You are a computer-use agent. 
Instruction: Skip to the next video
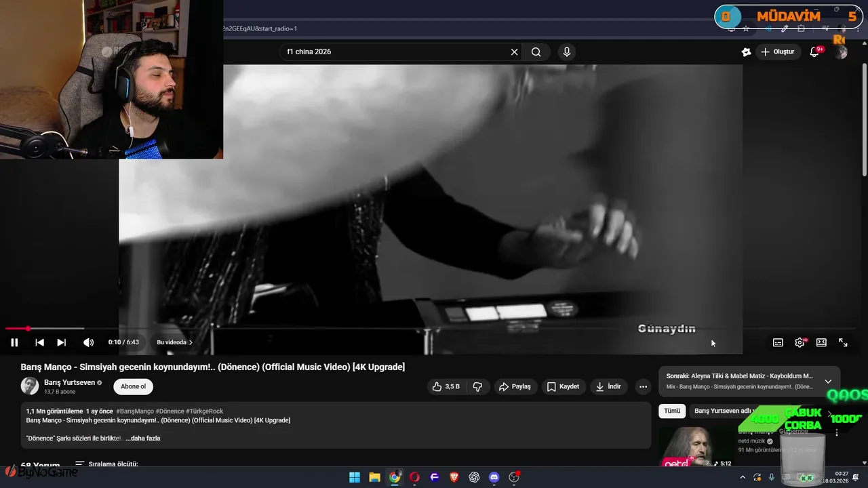(x=61, y=342)
